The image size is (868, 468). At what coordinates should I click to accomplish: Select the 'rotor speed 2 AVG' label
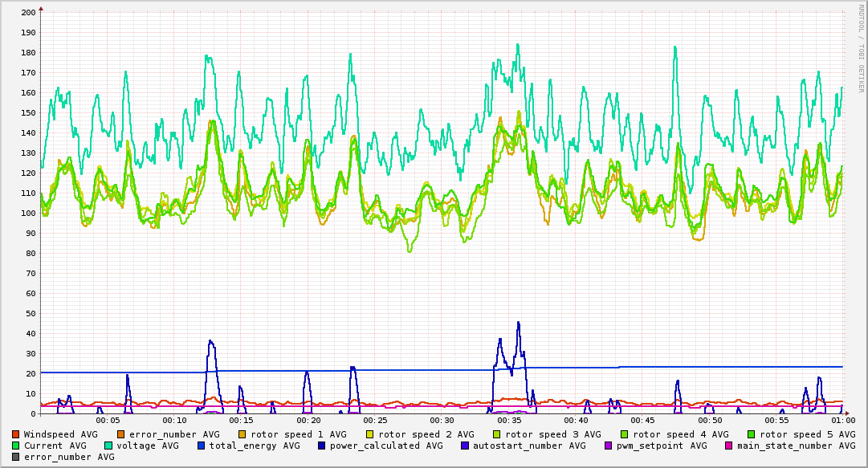click(426, 435)
